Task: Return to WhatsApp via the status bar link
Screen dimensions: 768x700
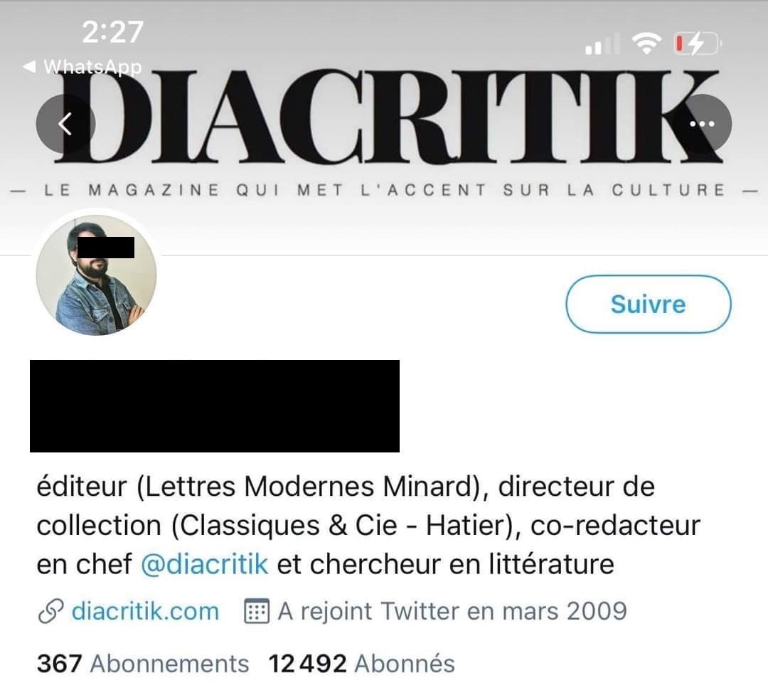Action: [x=82, y=67]
